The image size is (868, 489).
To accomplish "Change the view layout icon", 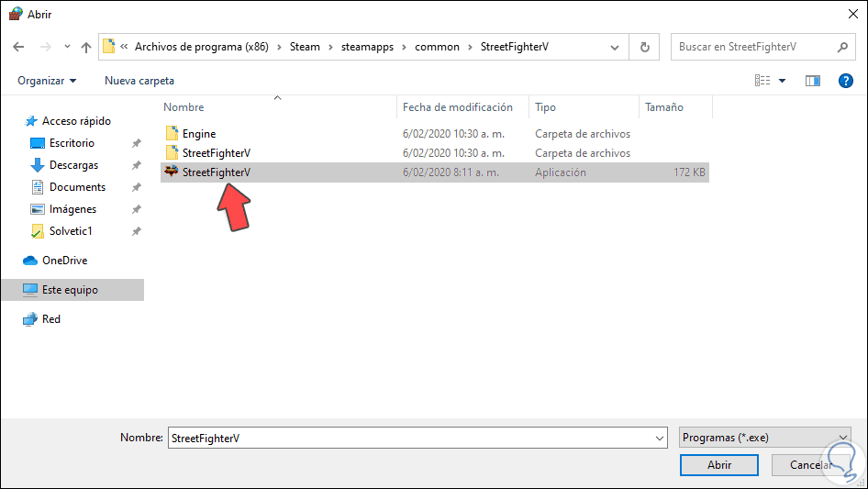I will coord(762,81).
